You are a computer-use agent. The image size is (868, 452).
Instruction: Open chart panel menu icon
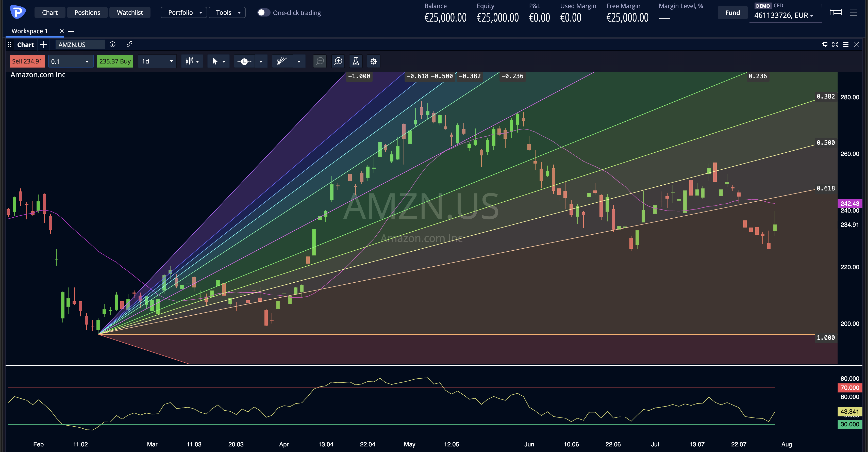[846, 44]
